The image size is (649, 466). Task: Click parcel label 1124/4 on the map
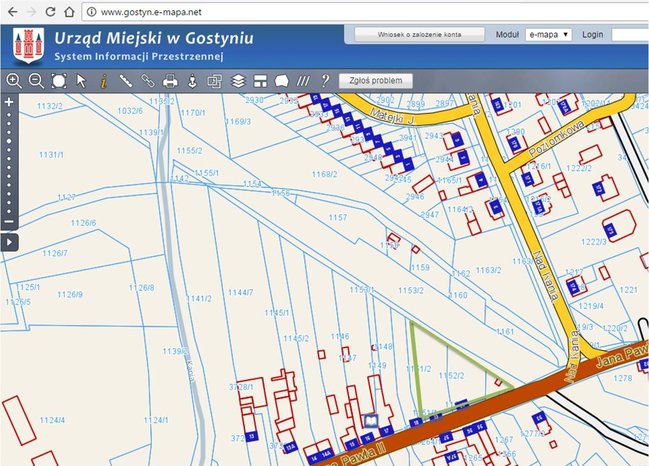click(52, 420)
